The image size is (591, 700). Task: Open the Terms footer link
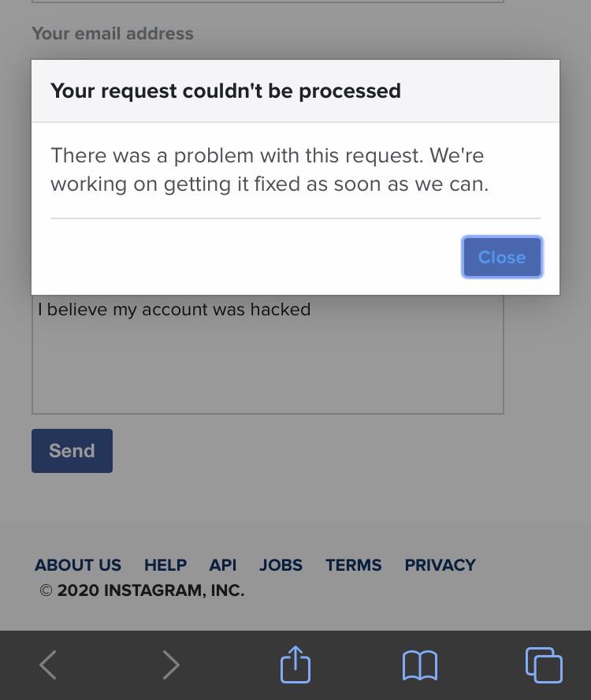point(353,565)
